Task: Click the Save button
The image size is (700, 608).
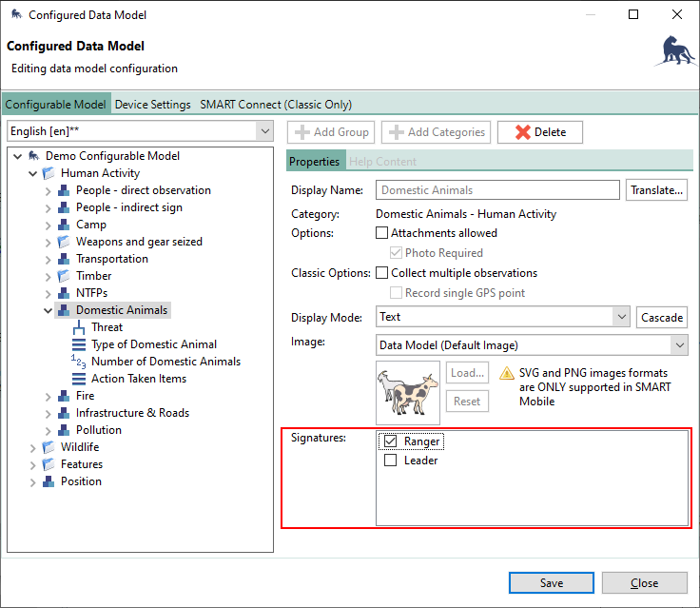Action: coord(551,583)
